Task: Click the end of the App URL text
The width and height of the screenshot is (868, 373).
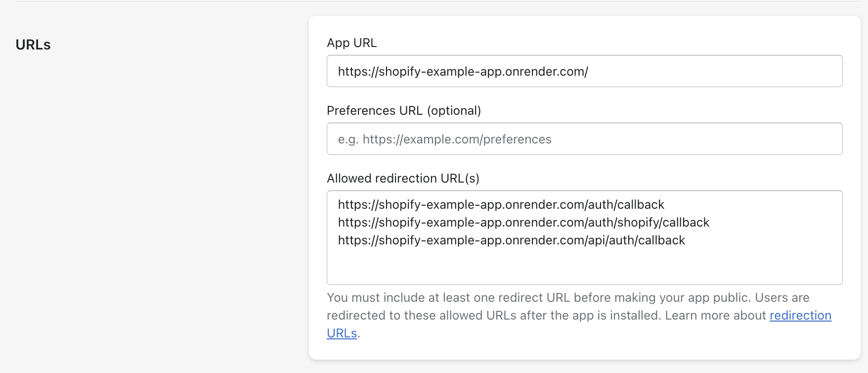Action: pyautogui.click(x=588, y=71)
